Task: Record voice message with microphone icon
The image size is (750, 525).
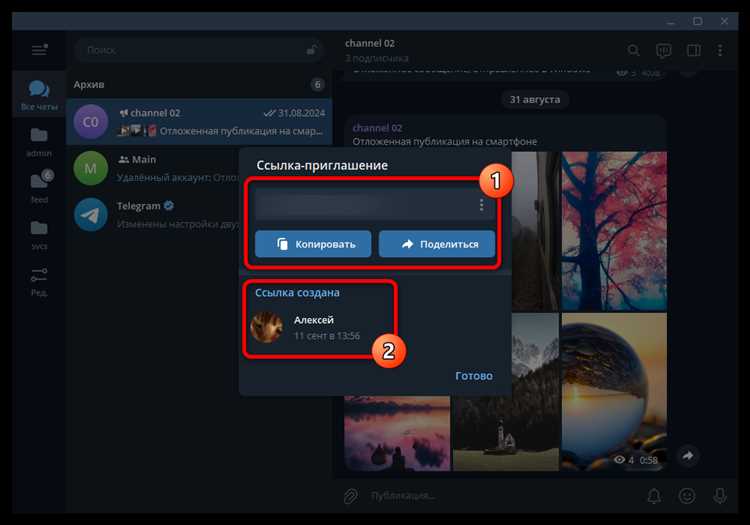Action: 720,496
